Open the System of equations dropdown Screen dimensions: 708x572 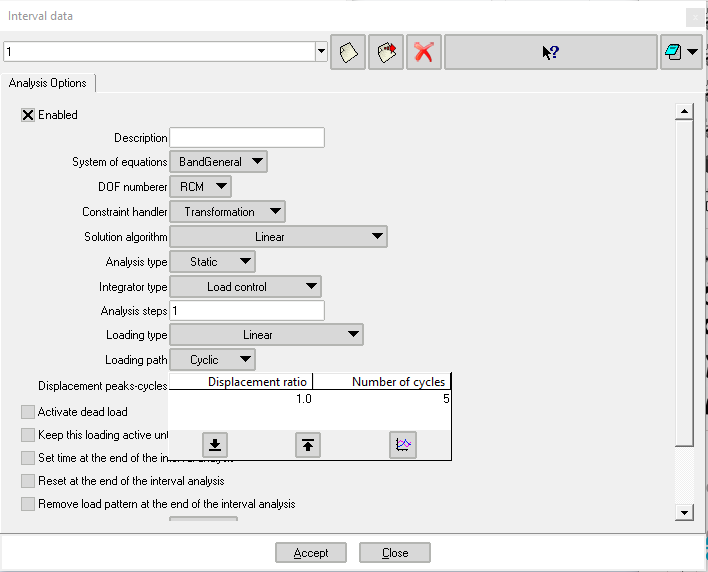point(218,162)
